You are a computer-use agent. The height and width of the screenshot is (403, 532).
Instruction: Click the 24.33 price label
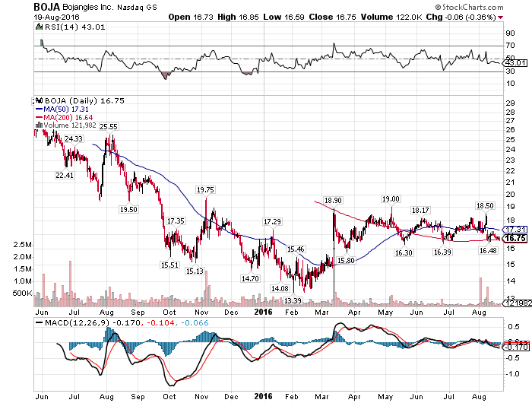pos(74,138)
